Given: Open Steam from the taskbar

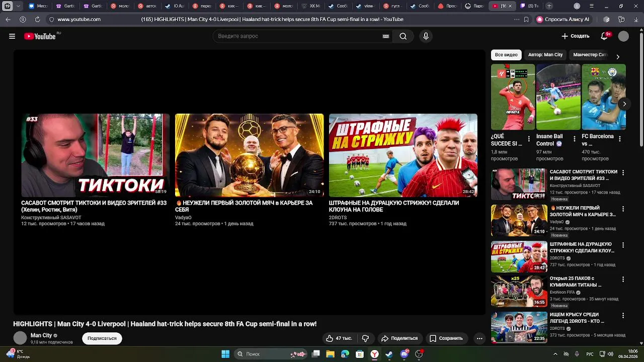Looking at the screenshot, I should click(389, 354).
